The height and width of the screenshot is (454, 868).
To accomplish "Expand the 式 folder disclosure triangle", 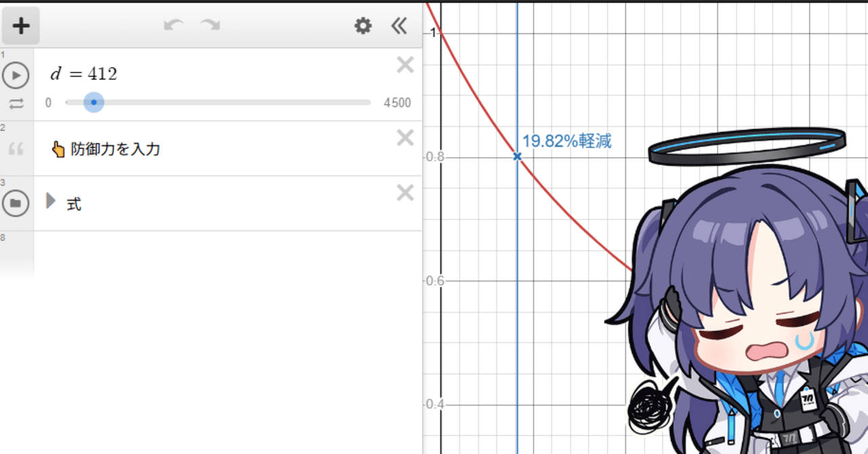I will (x=51, y=201).
